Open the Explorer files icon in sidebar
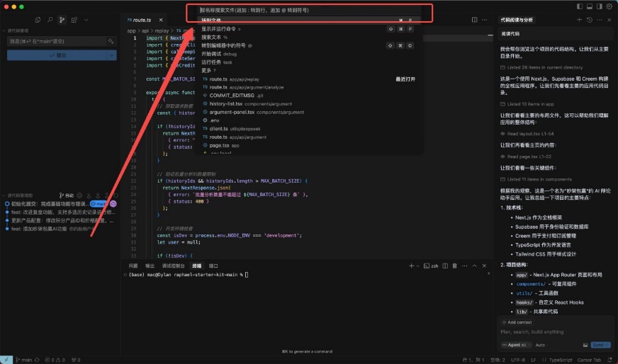The height and width of the screenshot is (364, 618). pos(39,20)
